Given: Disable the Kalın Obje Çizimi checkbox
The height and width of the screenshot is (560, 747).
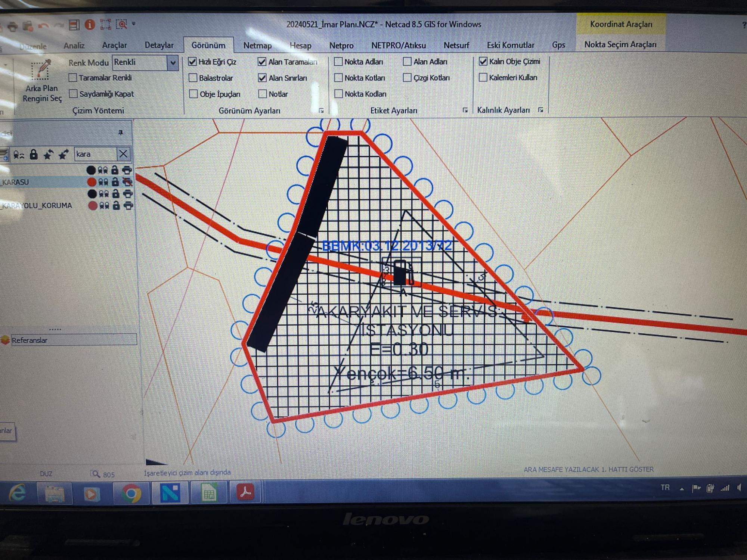Looking at the screenshot, I should pyautogui.click(x=483, y=61).
